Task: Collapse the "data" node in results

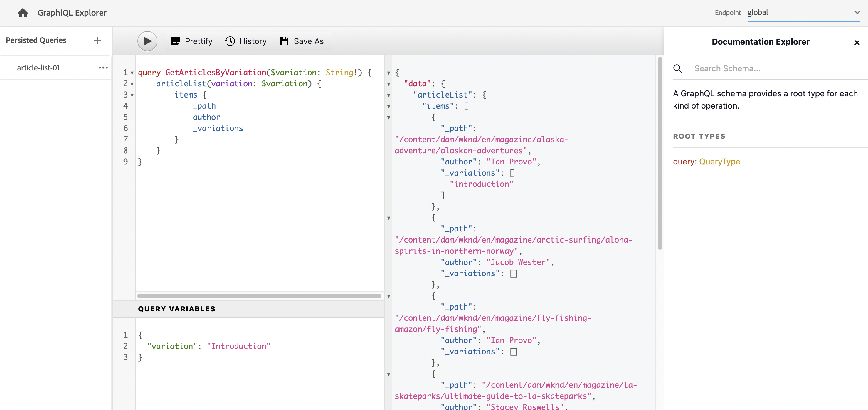Action: tap(388, 84)
